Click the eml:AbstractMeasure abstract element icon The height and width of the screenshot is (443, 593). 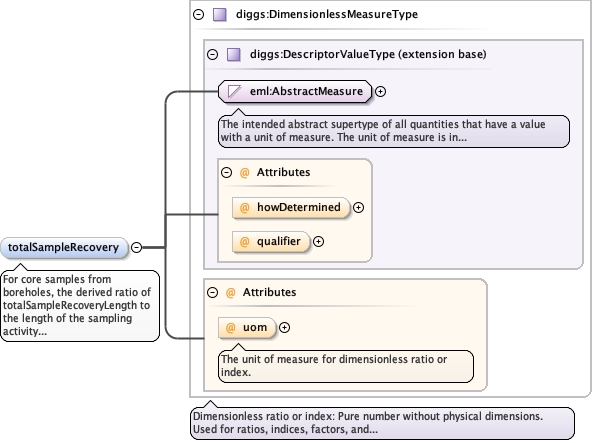click(234, 91)
